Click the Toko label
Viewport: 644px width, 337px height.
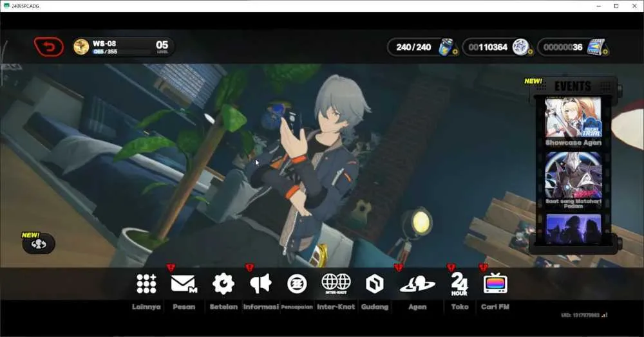(460, 307)
